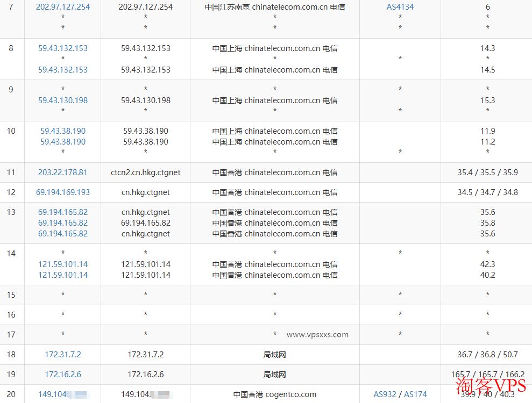Select the hop number 8
Screen dimensions: 532x403
click(11, 48)
